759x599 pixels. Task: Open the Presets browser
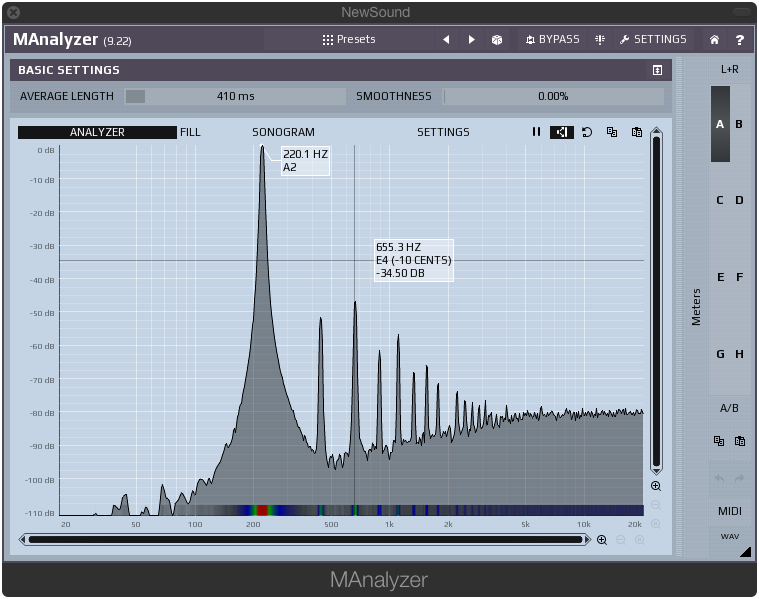[x=349, y=39]
